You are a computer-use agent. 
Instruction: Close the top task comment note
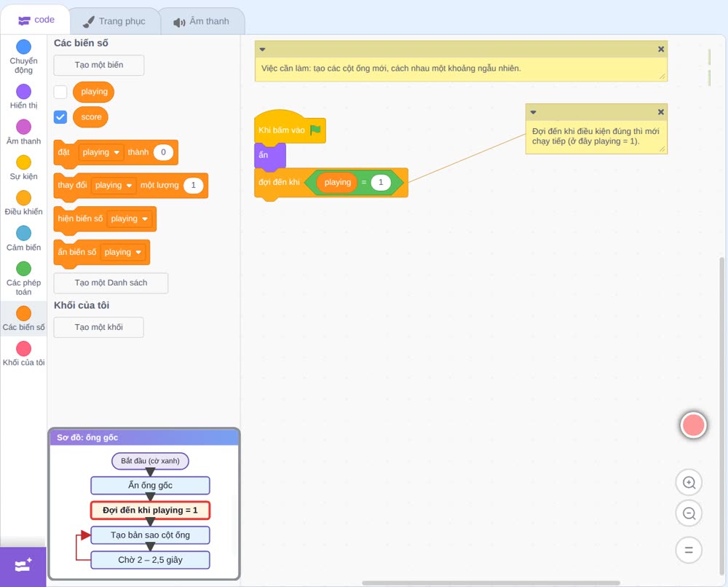661,50
